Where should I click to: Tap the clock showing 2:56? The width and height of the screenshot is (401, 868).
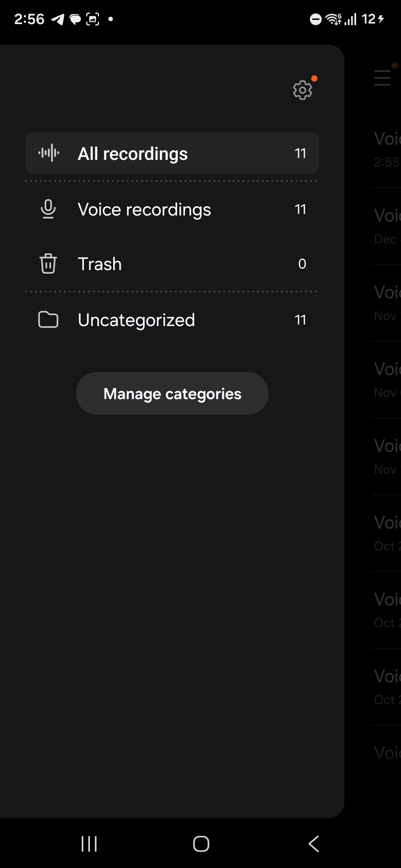[30, 19]
